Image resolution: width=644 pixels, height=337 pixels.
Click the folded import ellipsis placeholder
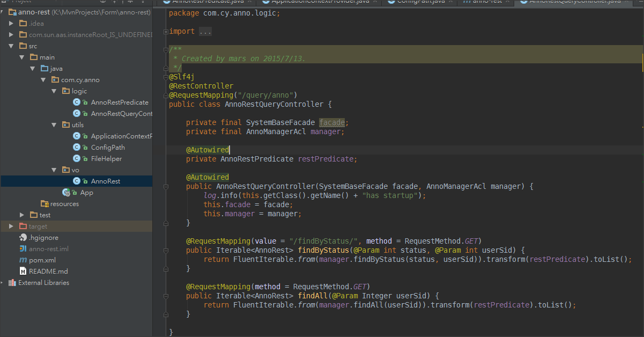[x=205, y=32]
